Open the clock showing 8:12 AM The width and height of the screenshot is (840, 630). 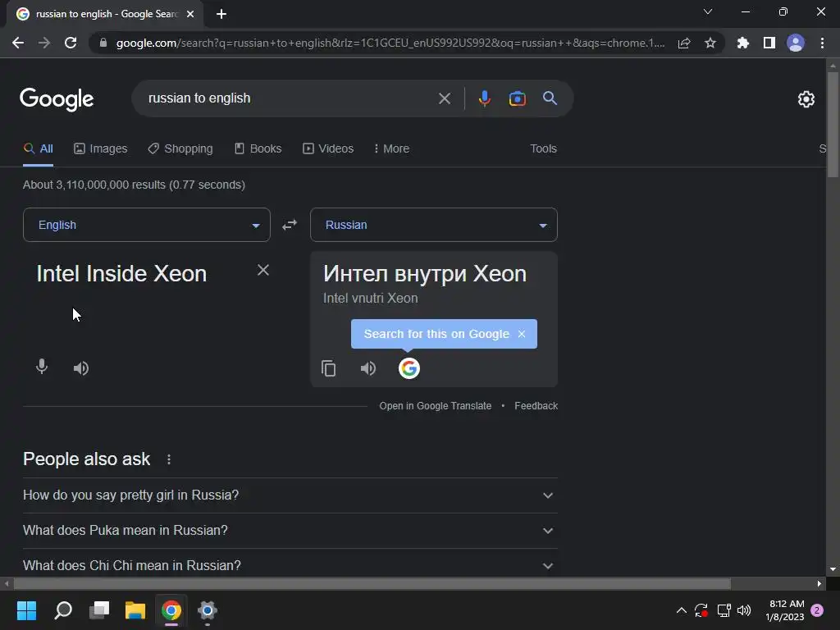[785, 610]
